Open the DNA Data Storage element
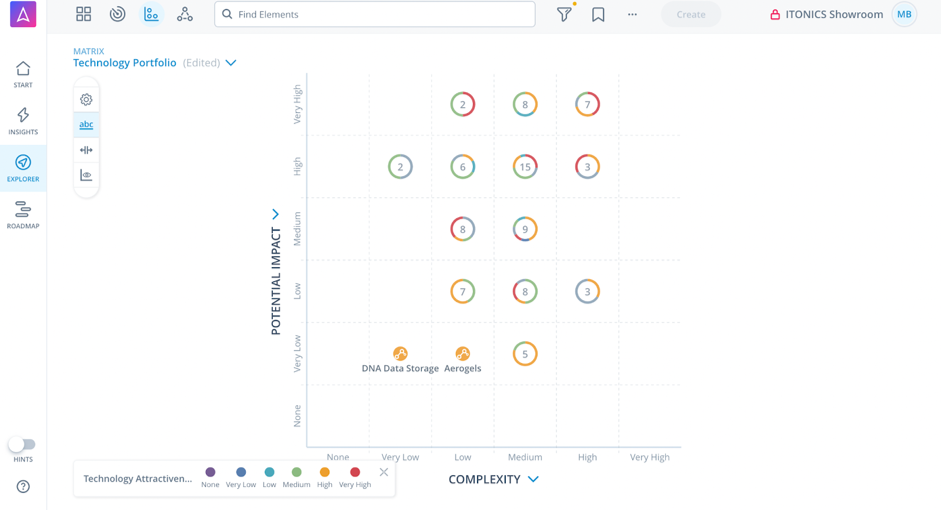 pyautogui.click(x=400, y=354)
